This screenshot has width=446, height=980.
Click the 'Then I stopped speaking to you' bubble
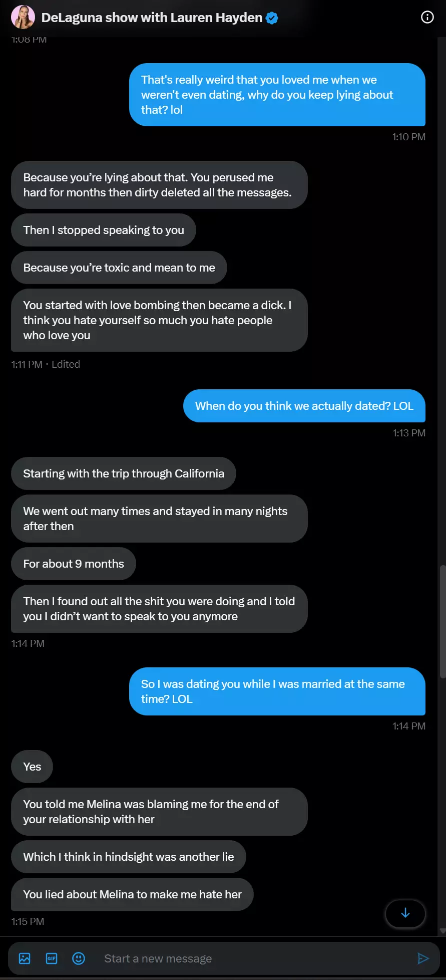(104, 230)
